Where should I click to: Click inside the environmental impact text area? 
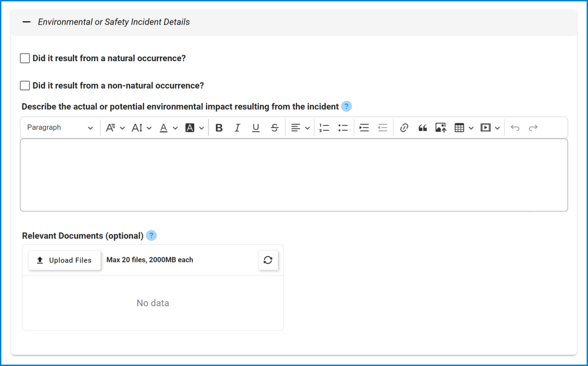click(294, 175)
